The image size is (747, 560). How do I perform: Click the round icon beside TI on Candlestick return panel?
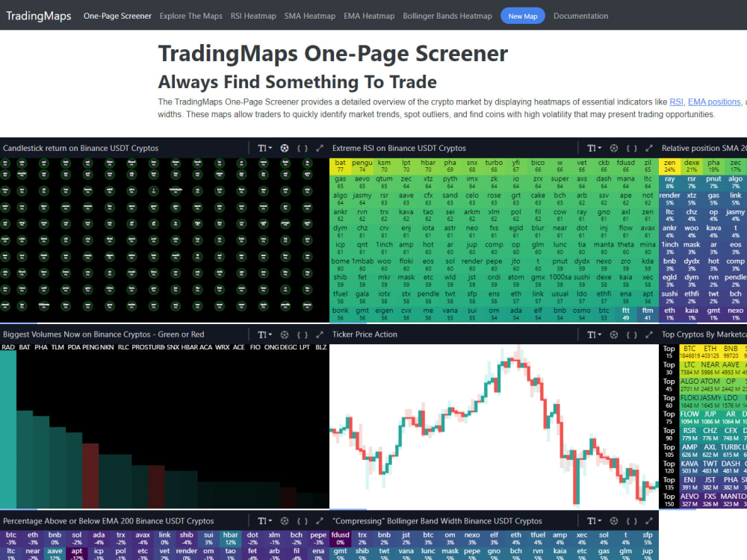click(x=285, y=148)
